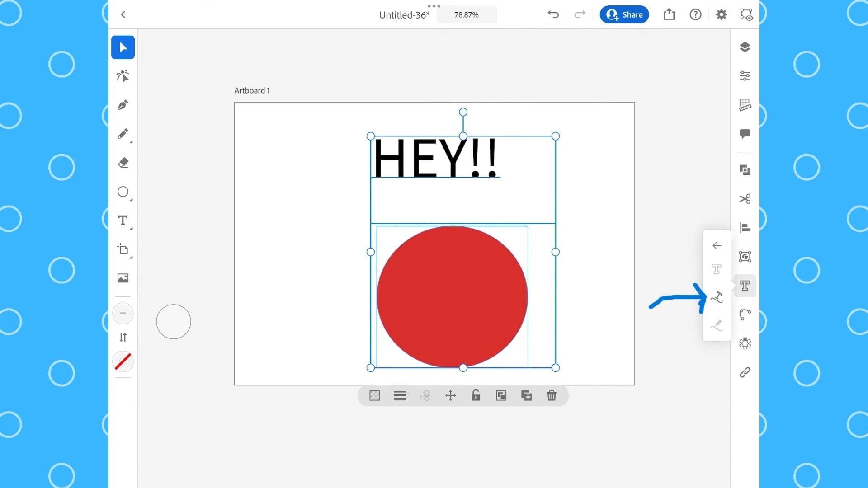Open stroke weight lines in context bar
The image size is (868, 488).
[x=400, y=396]
